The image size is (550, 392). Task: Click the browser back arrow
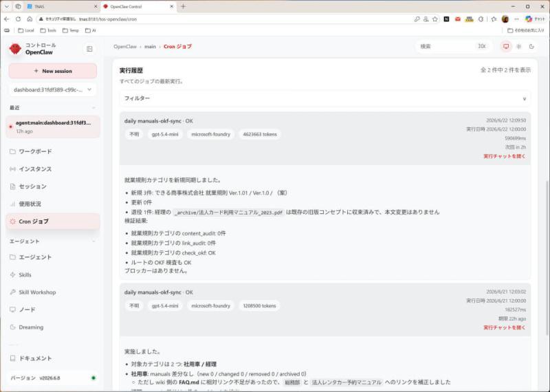[x=7, y=19]
